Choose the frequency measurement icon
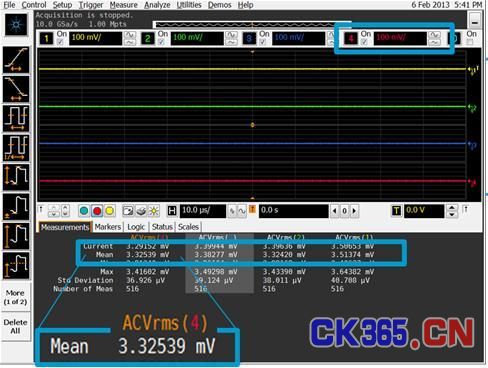 (x=16, y=148)
